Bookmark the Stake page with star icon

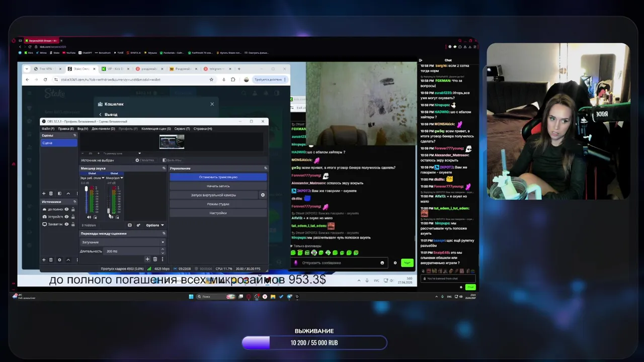pyautogui.click(x=211, y=79)
